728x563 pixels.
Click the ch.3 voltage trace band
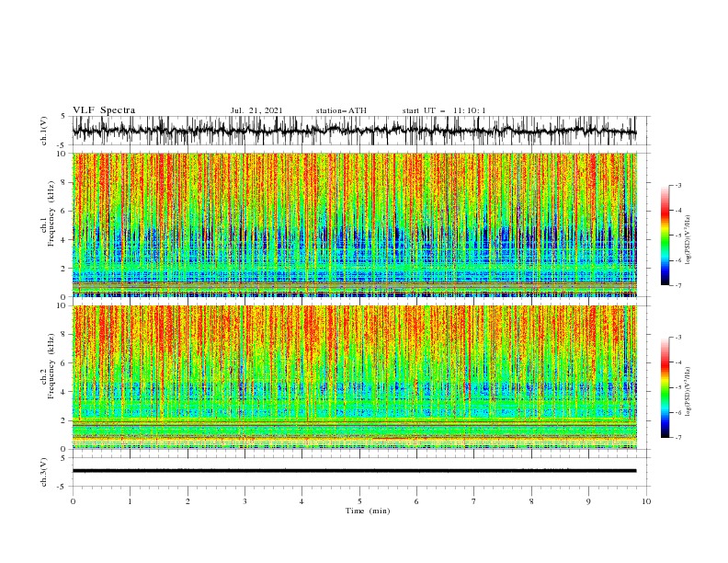point(354,471)
